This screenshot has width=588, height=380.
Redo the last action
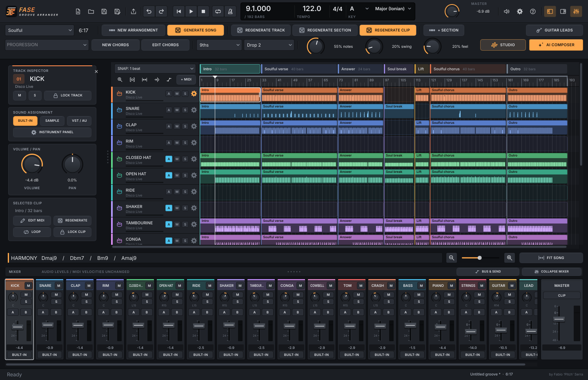point(162,11)
